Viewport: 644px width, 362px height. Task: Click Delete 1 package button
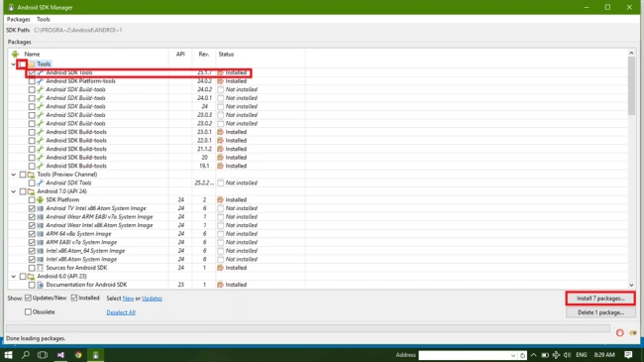[600, 312]
